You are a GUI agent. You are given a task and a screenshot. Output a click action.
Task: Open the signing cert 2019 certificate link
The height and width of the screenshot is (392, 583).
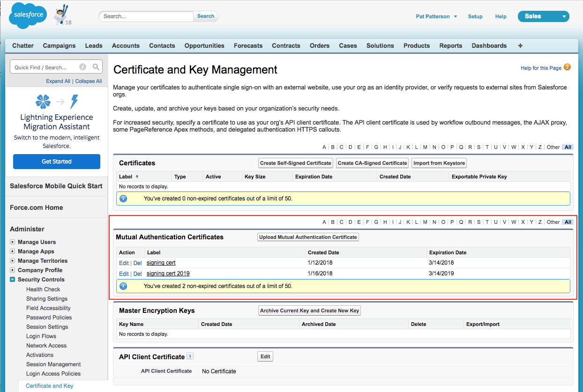(x=168, y=273)
